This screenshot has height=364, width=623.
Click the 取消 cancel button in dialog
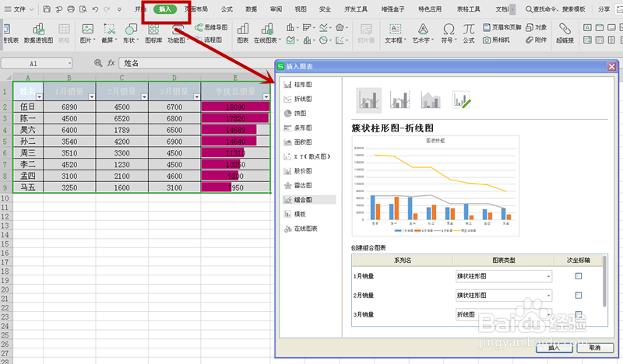[595, 348]
